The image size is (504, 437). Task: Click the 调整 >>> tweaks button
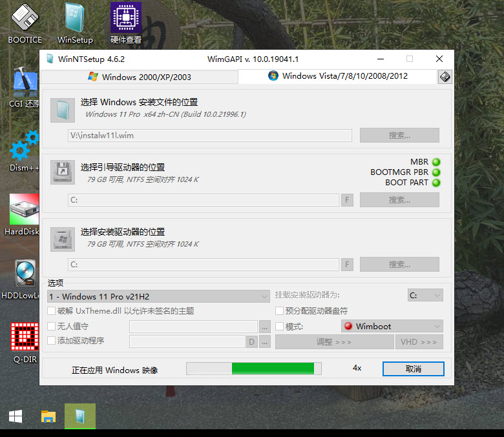[x=334, y=342]
